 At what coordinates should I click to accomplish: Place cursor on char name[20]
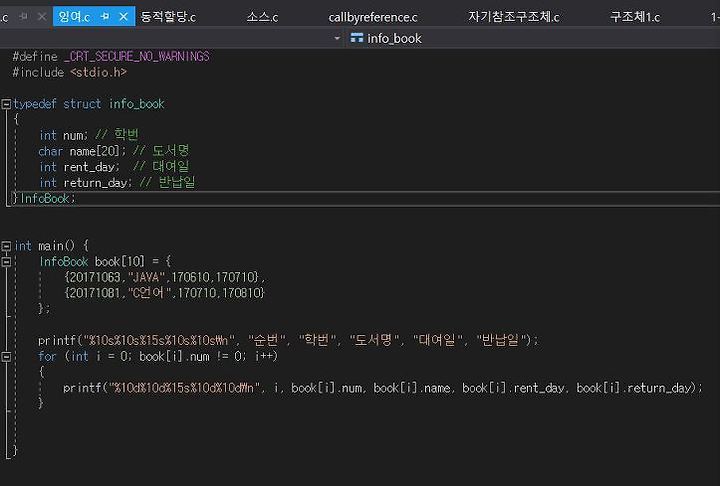[82, 151]
